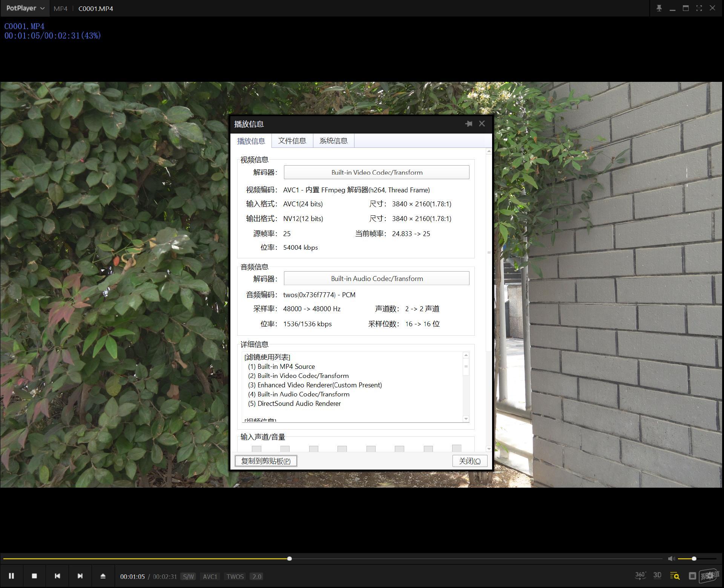This screenshot has height=588, width=724.
Task: Open Built-in Video Codec/Transform settings
Action: coord(376,172)
